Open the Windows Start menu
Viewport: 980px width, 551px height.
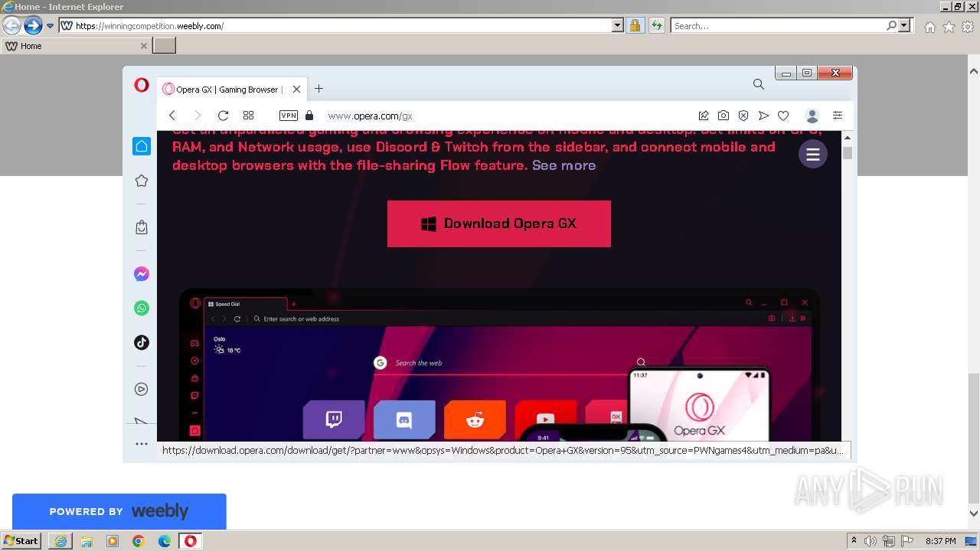[x=21, y=540]
